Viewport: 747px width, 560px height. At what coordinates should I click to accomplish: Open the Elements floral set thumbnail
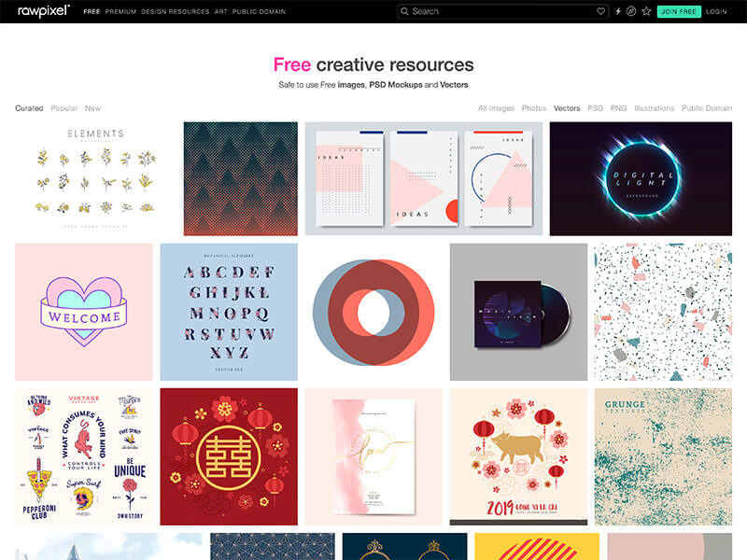(x=96, y=178)
